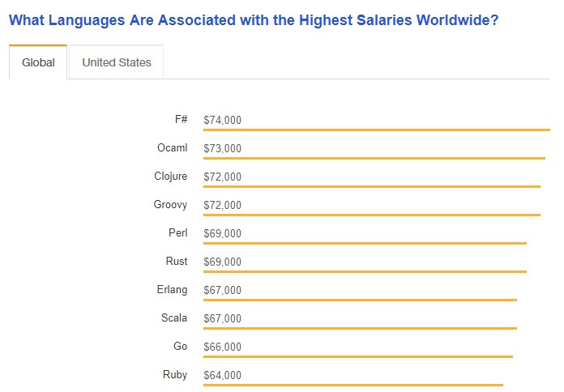Click the Groovy language label
This screenshot has width=564, height=392.
[x=170, y=204]
